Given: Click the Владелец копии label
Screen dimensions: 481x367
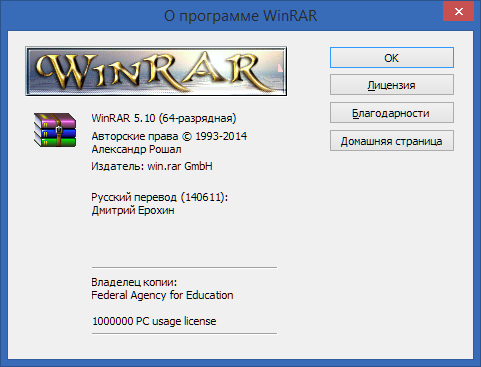Looking at the screenshot, I should [x=134, y=282].
